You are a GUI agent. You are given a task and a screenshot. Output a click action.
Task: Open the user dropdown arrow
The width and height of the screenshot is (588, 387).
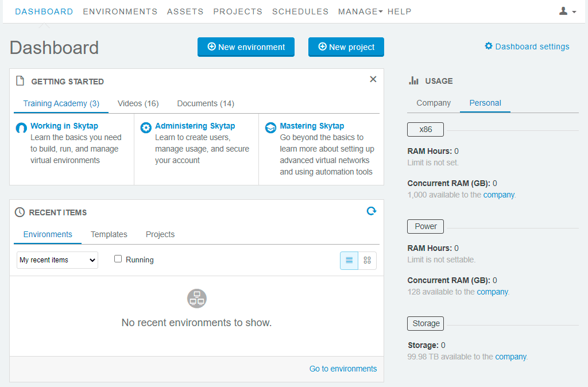click(574, 12)
